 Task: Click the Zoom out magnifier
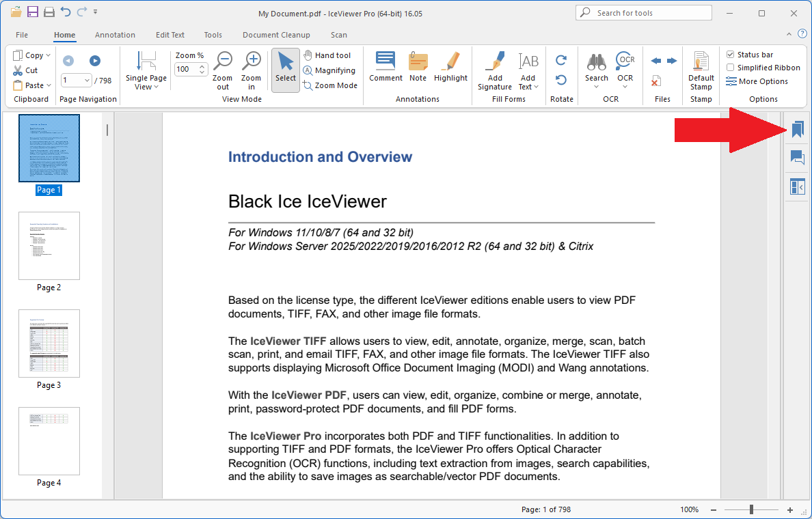coord(223,70)
